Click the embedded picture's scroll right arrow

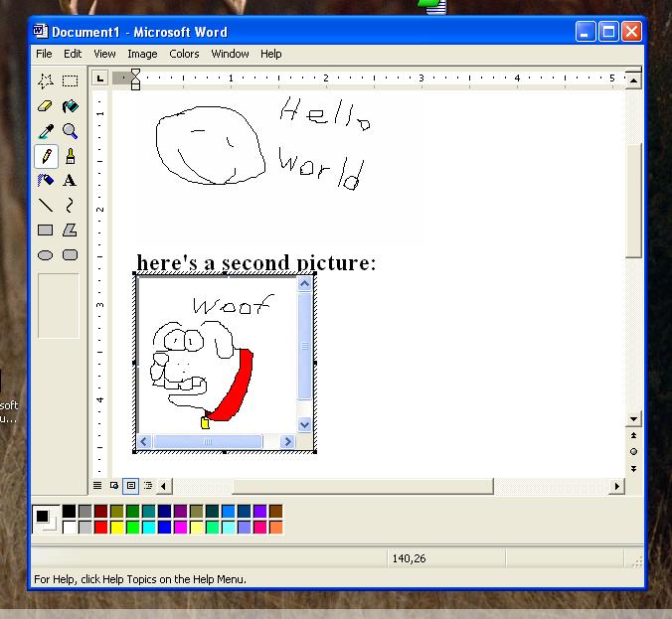point(288,441)
